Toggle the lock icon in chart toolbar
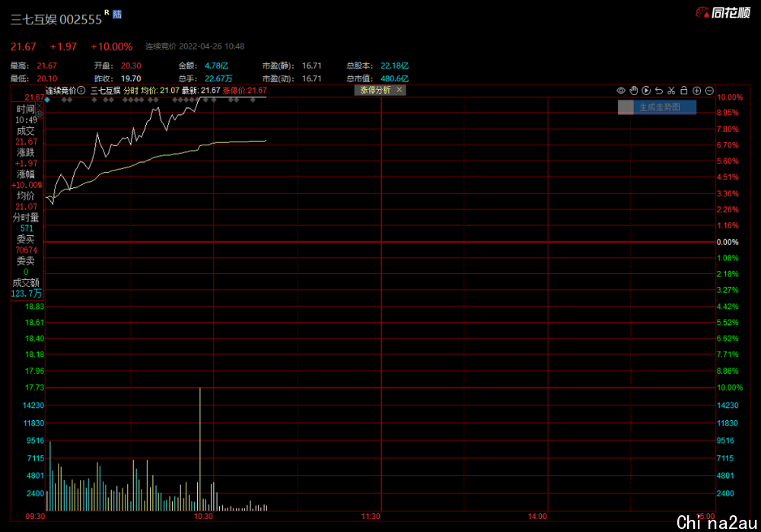Viewport: 761px width, 532px height. click(684, 91)
